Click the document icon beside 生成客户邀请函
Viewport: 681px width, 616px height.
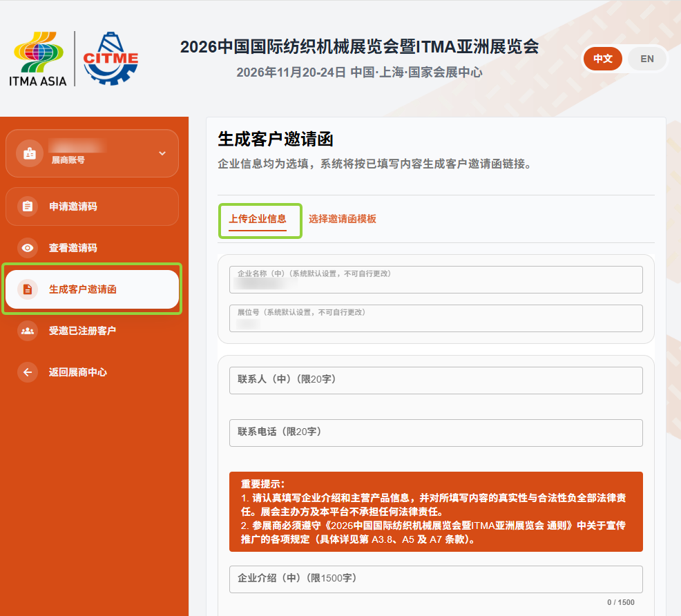point(28,289)
